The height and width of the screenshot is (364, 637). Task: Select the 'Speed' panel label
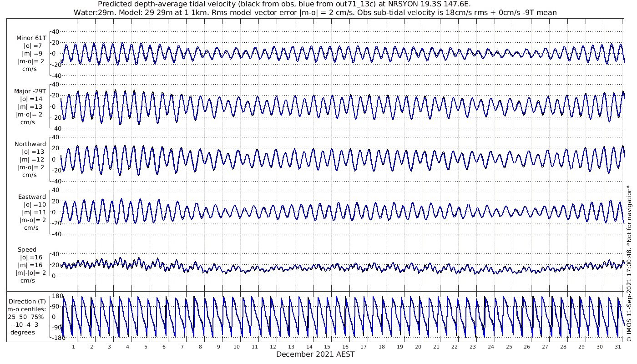pos(27,249)
